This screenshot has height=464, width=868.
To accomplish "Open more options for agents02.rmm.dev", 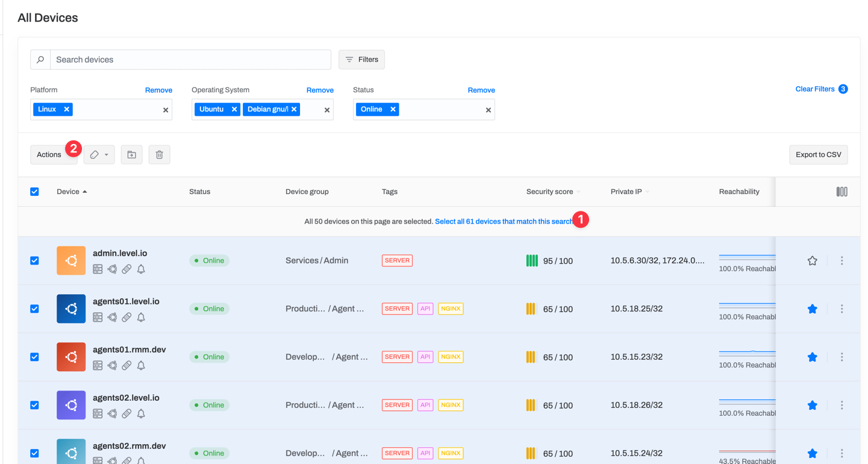I will (x=841, y=453).
